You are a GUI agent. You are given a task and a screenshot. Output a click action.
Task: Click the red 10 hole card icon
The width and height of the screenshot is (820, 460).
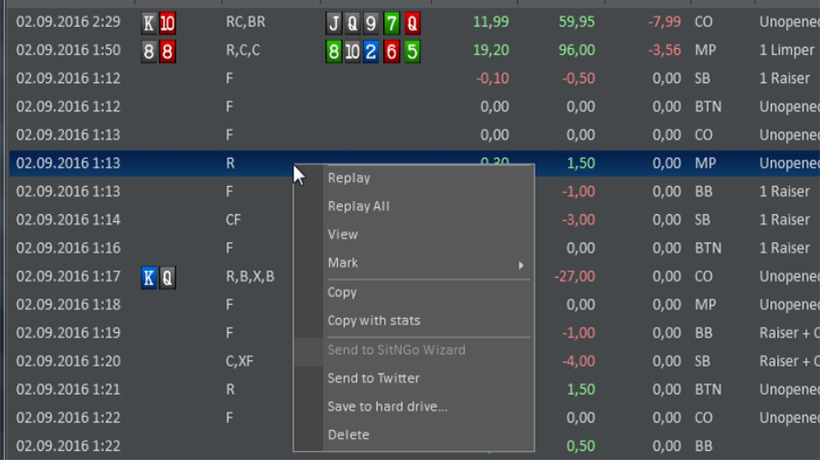coord(167,23)
